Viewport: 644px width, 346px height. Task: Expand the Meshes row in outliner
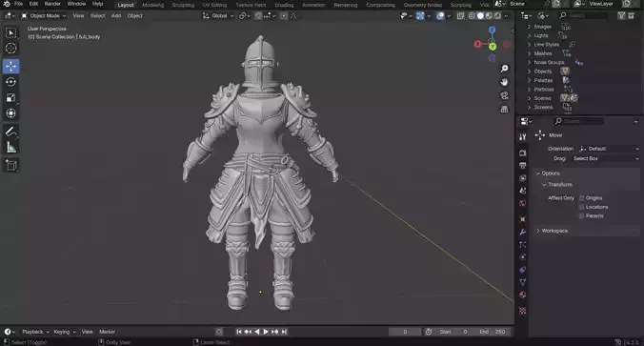529,53
